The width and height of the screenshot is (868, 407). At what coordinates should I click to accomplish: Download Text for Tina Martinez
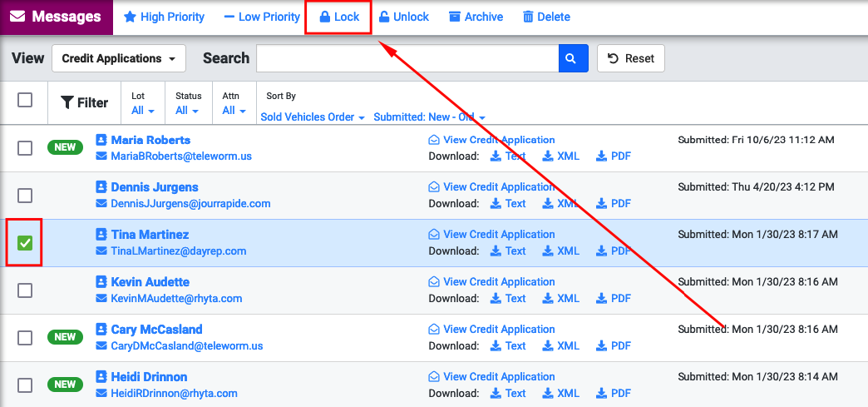(x=508, y=251)
